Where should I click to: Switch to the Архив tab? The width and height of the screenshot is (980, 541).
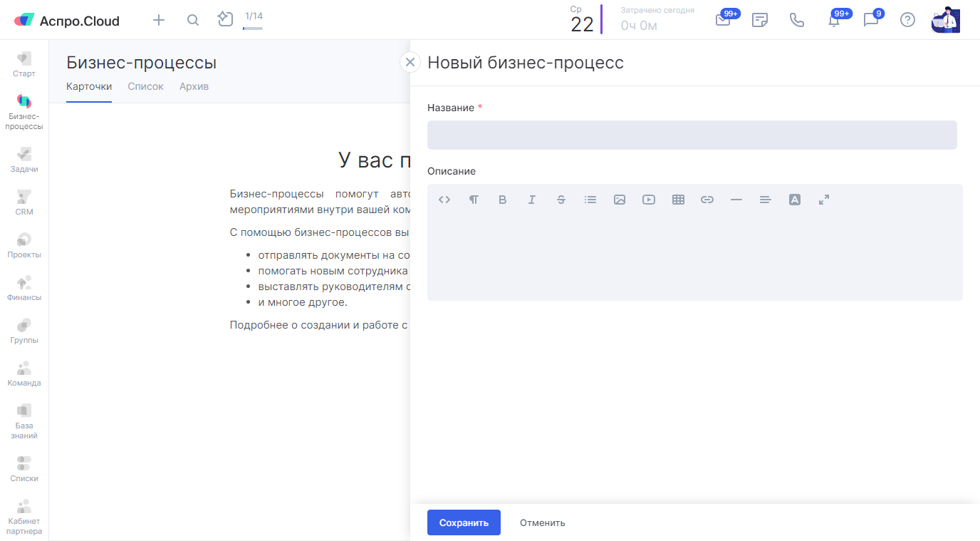point(194,86)
